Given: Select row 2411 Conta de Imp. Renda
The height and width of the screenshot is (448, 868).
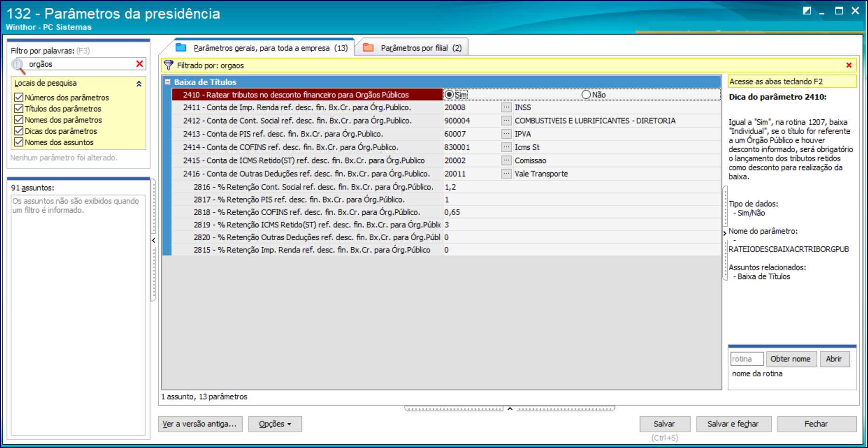Looking at the screenshot, I should [307, 107].
